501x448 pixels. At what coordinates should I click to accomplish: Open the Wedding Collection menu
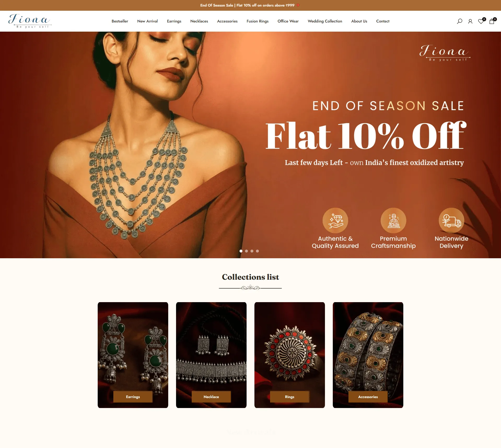point(325,21)
